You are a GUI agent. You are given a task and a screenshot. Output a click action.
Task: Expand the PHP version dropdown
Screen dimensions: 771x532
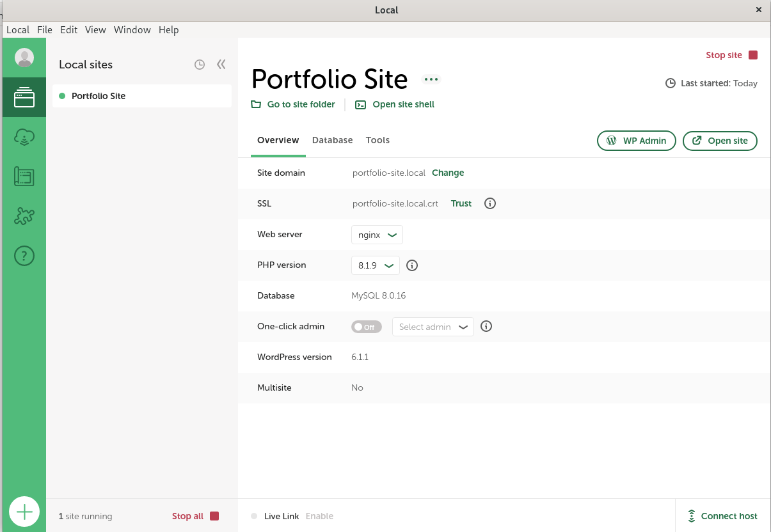pos(376,265)
